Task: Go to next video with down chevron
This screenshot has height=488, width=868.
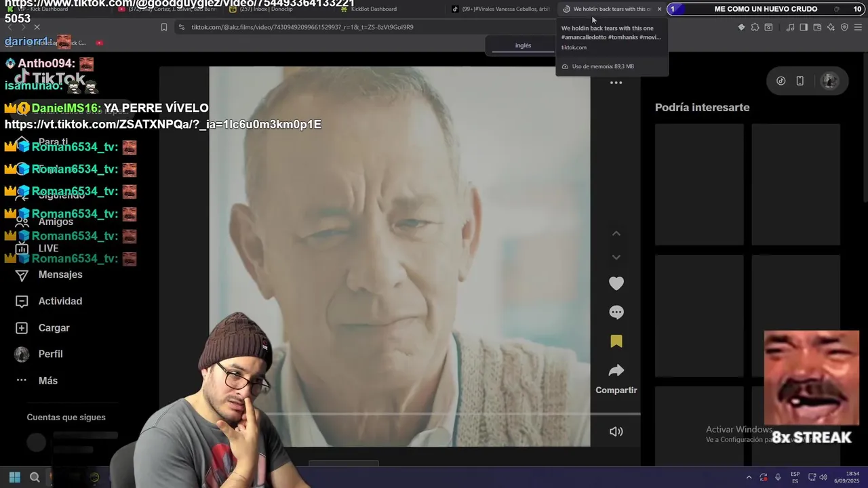Action: point(616,257)
